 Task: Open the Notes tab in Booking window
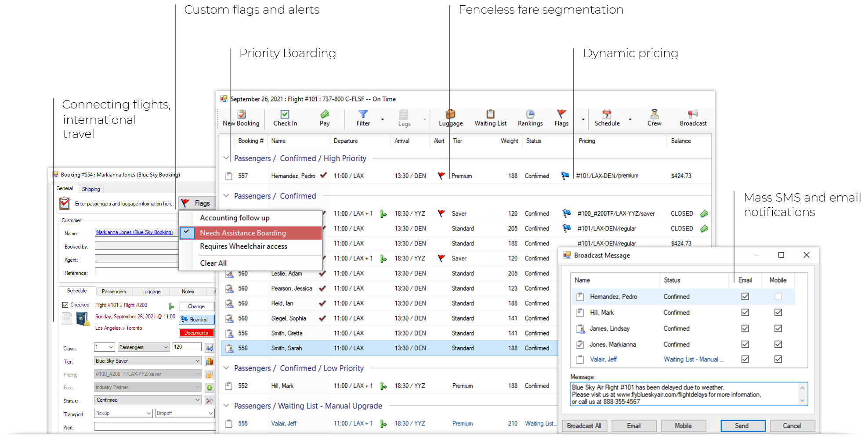pos(188,292)
